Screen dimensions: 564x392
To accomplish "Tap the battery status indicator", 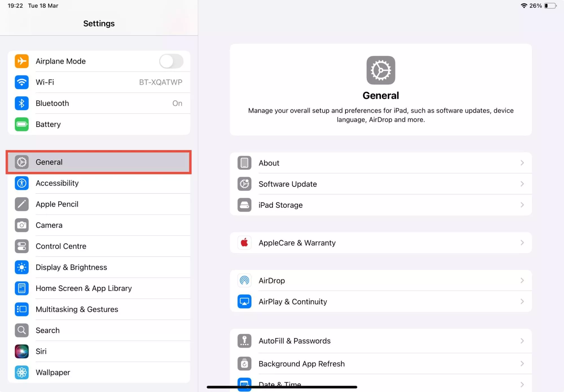I will point(550,6).
